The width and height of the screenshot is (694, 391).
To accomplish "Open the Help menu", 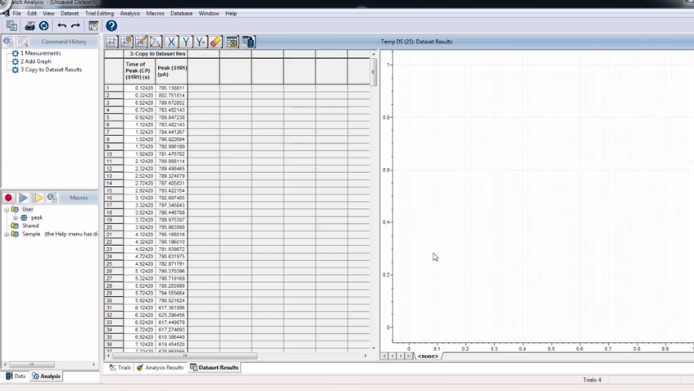I will coord(231,13).
